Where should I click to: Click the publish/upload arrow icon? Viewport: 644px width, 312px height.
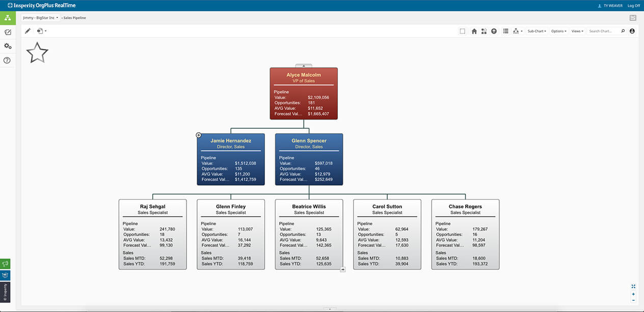(494, 31)
